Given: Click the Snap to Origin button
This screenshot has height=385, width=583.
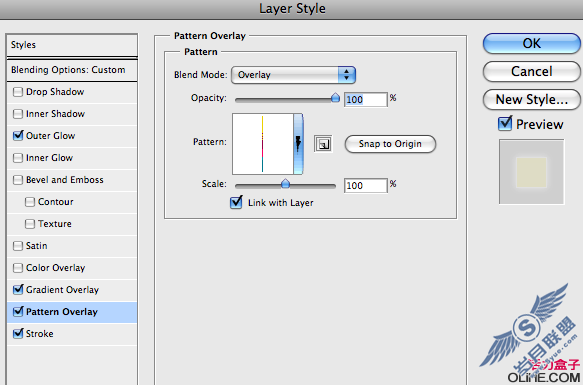Looking at the screenshot, I should (390, 144).
